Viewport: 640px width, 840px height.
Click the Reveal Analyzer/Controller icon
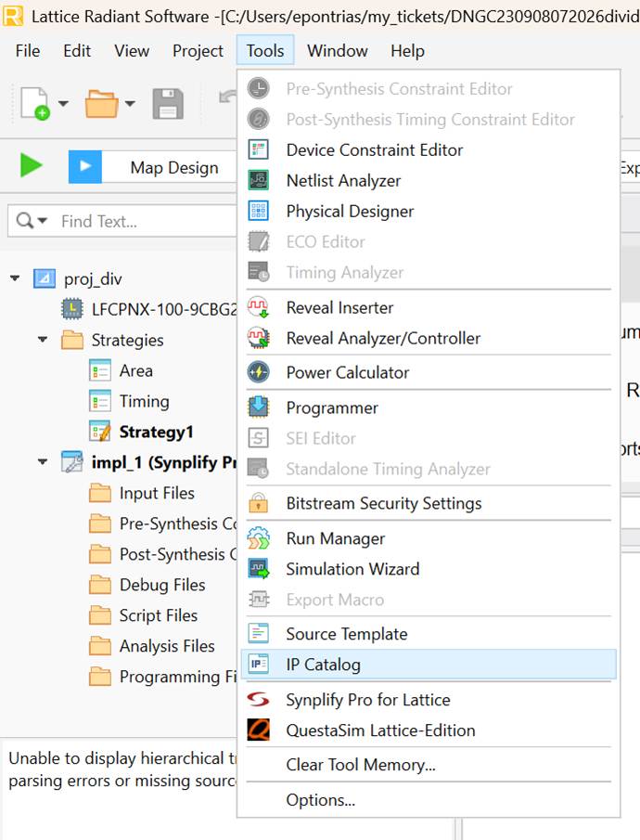(259, 338)
